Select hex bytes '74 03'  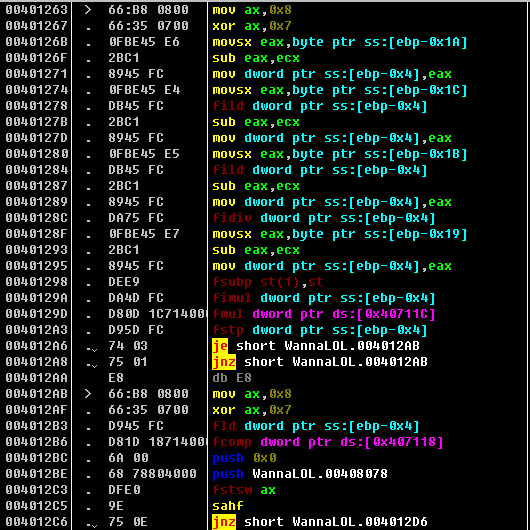tap(128, 346)
